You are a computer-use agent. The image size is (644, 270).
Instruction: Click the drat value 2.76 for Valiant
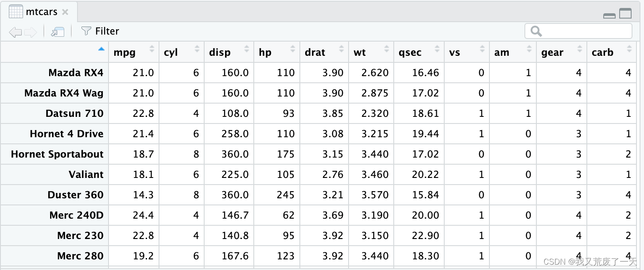[x=333, y=174]
